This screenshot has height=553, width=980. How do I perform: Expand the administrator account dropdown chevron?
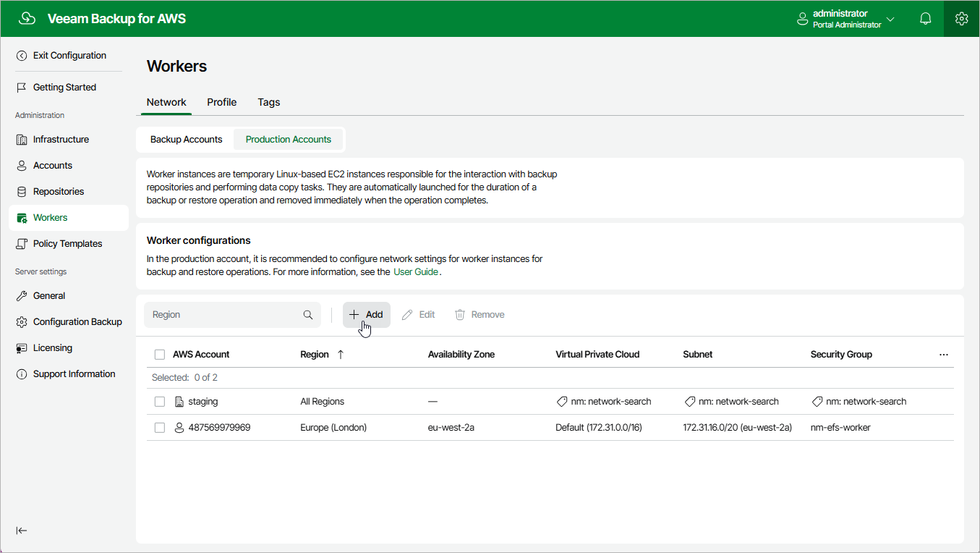[890, 20]
